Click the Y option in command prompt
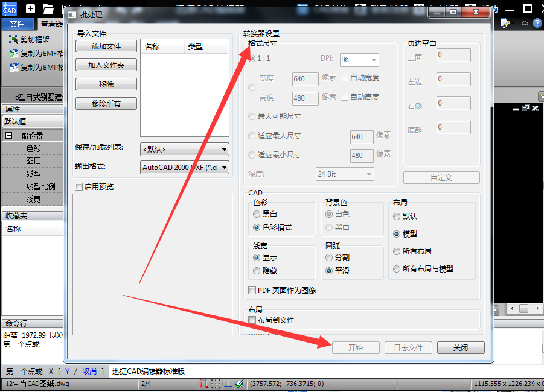The height and width of the screenshot is (392, 544). (x=67, y=371)
